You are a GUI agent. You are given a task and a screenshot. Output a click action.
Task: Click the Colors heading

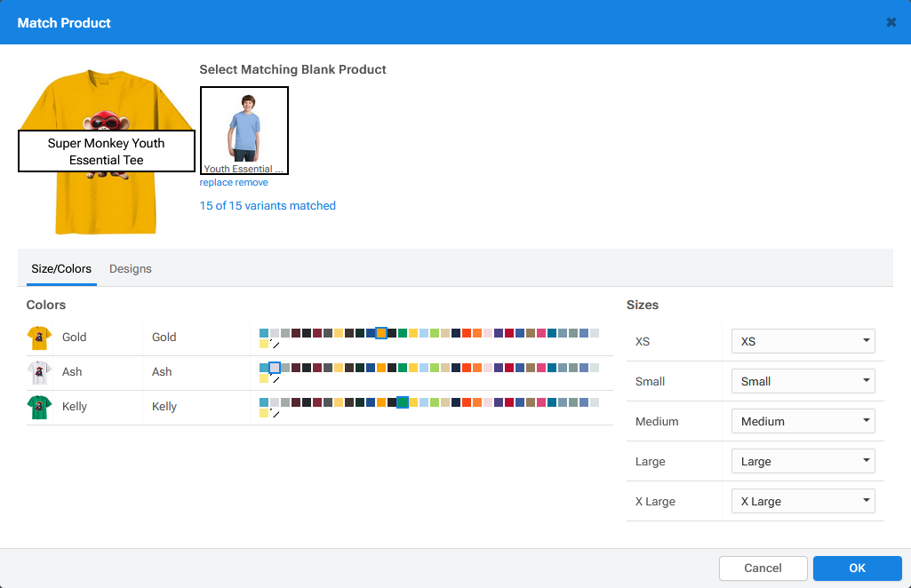[x=46, y=305]
